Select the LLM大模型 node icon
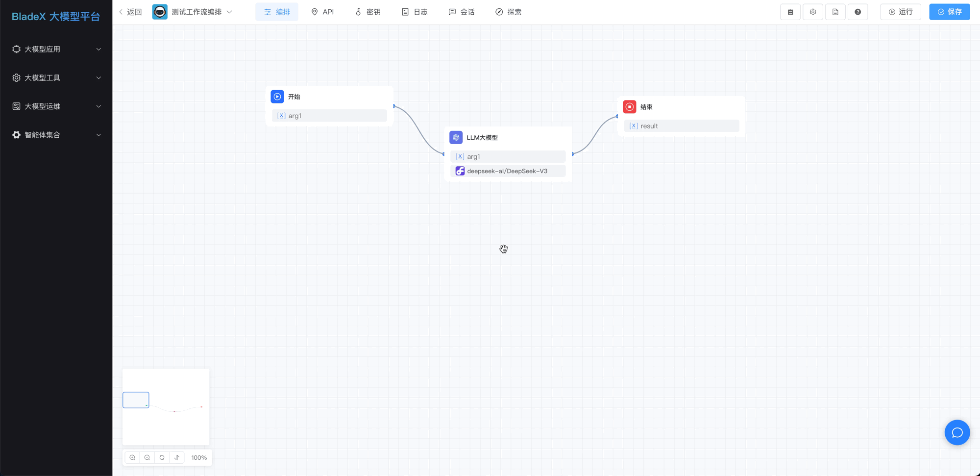 tap(456, 138)
